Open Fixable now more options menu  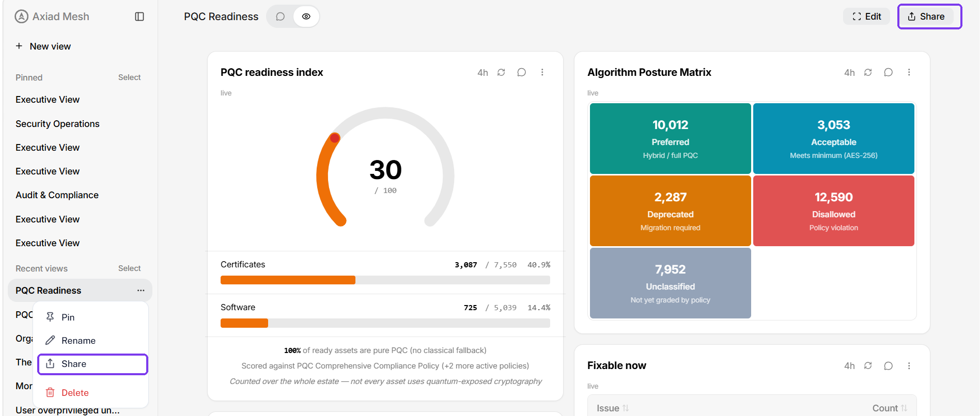point(909,365)
